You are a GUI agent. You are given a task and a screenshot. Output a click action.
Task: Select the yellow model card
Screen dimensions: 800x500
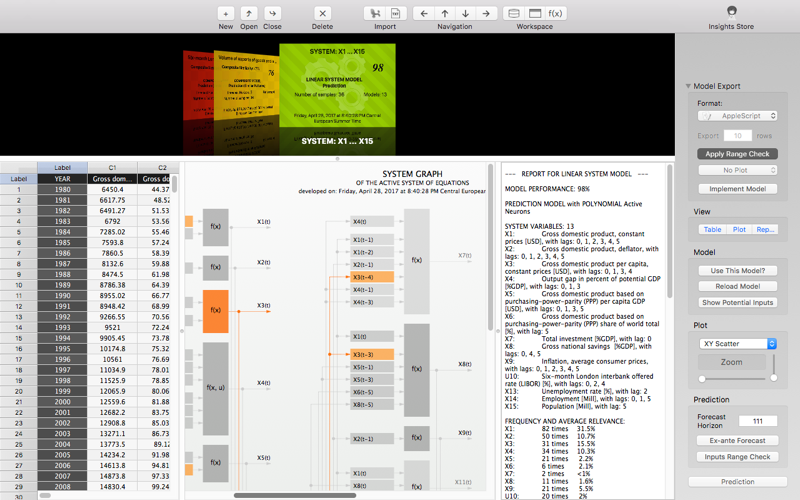coord(246,84)
